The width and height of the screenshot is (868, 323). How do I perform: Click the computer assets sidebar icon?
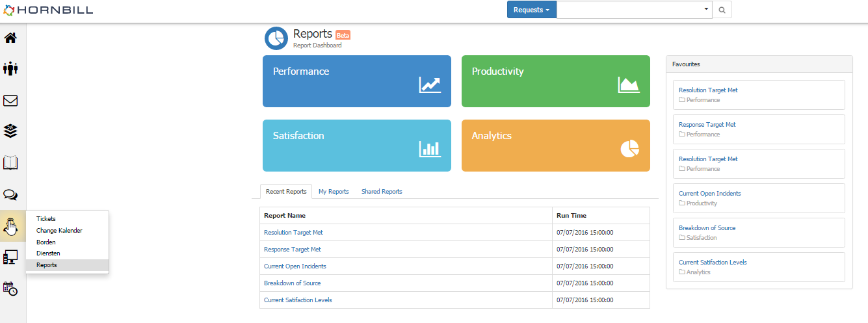point(10,258)
